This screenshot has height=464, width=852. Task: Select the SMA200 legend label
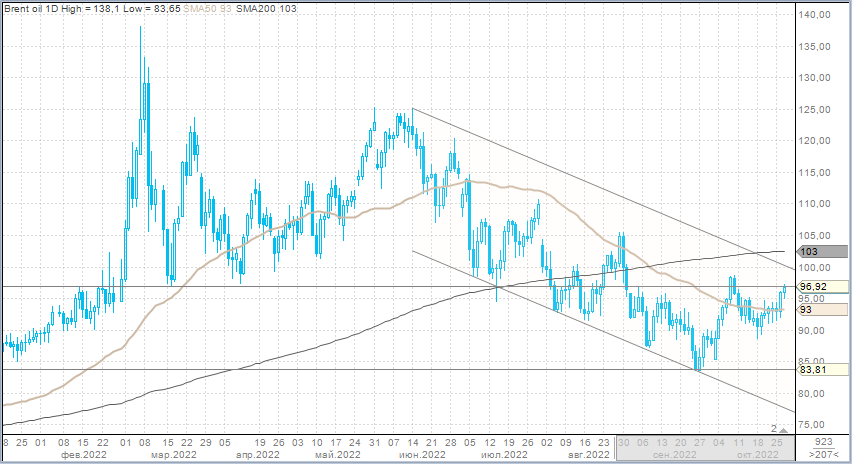coord(235,8)
